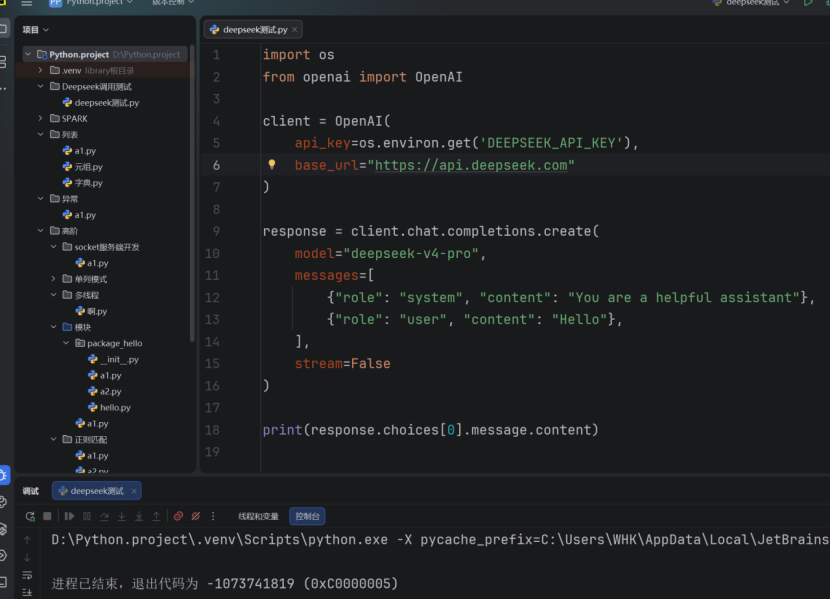Image resolution: width=830 pixels, height=599 pixels.
Task: Go down in console stack trace
Action: [27, 557]
